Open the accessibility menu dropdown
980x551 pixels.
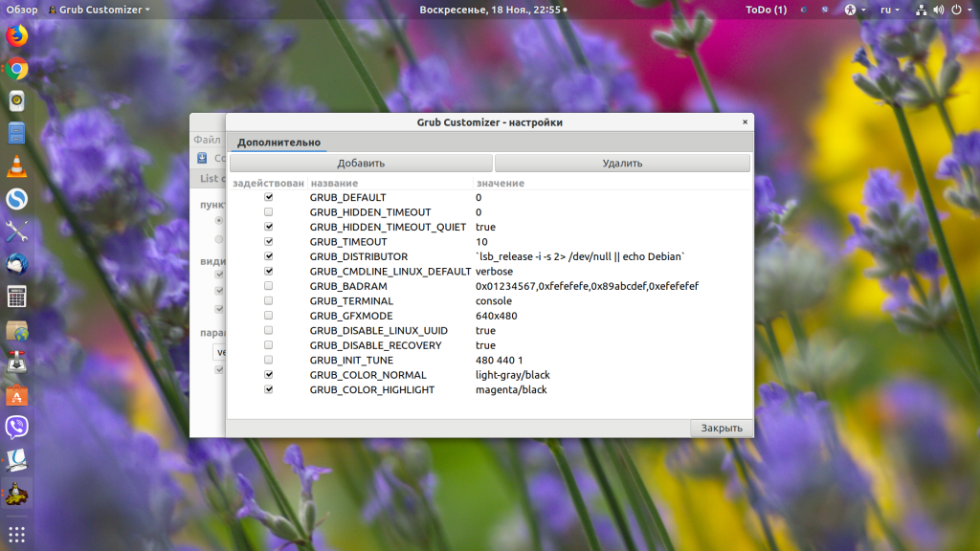854,10
